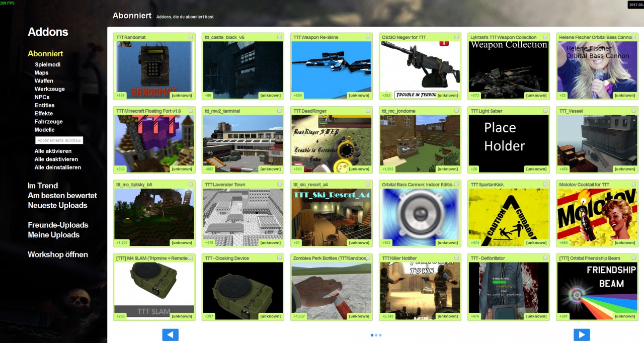Screen dimensions: 644x343
Task: Open the Im Trend section
Action: [x=43, y=186]
